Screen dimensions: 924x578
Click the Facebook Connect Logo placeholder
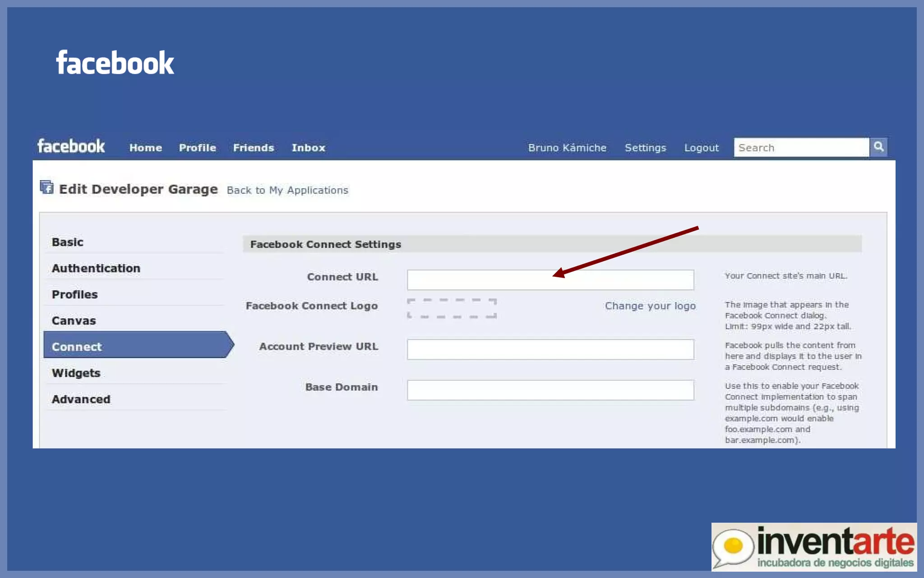pos(452,308)
